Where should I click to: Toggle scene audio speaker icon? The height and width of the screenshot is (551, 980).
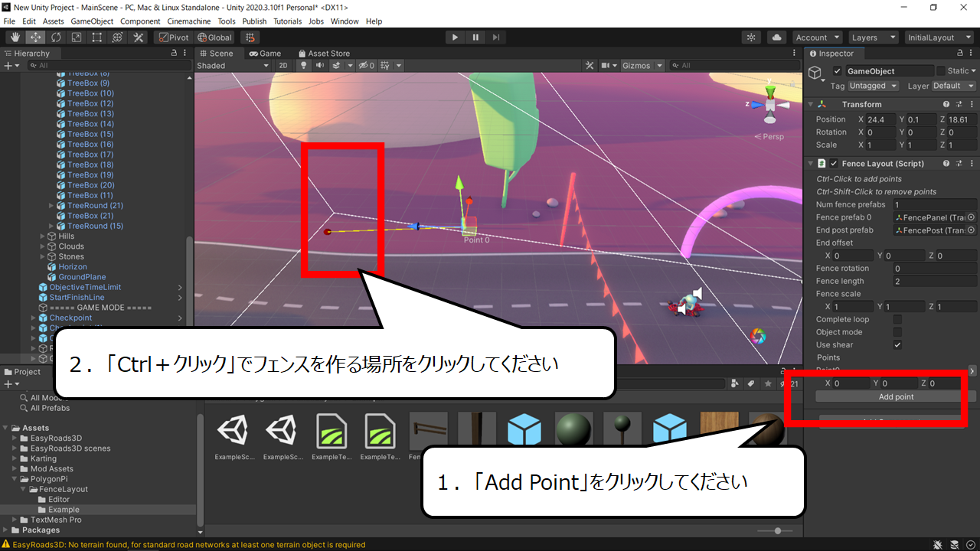click(320, 66)
